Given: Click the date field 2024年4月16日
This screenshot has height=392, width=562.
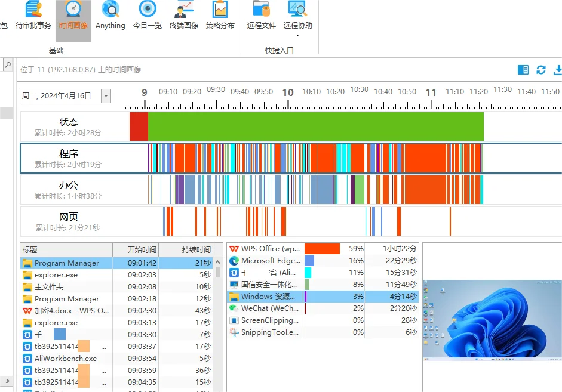Looking at the screenshot, I should pos(60,96).
